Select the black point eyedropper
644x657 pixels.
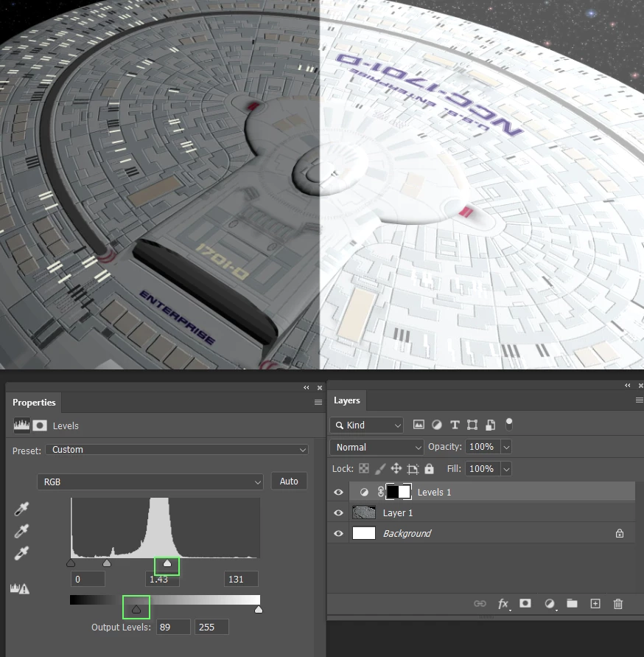point(21,509)
